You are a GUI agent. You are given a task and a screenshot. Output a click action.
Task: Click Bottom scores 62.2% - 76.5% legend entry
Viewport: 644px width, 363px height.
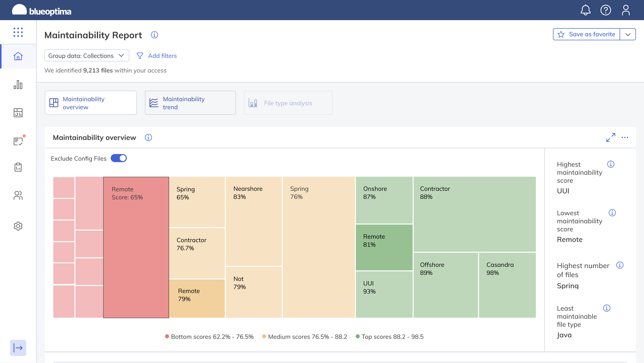click(x=209, y=337)
